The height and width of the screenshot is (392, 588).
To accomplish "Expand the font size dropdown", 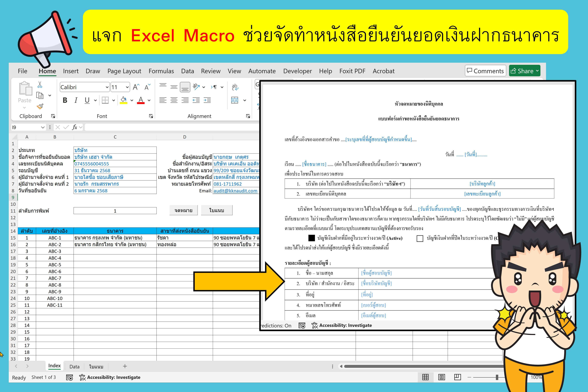I will click(x=127, y=87).
